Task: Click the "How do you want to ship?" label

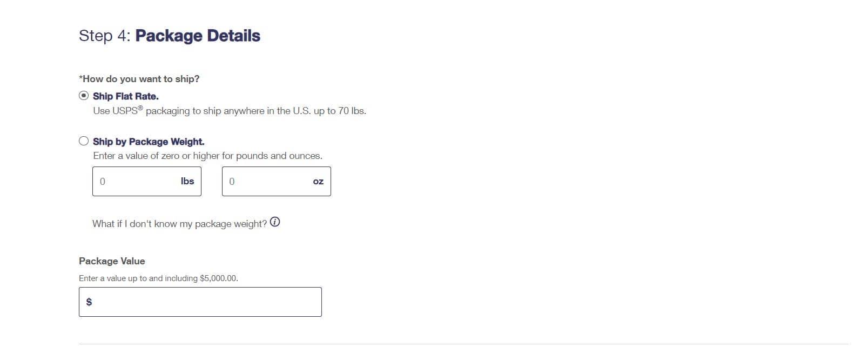Action: [x=139, y=78]
